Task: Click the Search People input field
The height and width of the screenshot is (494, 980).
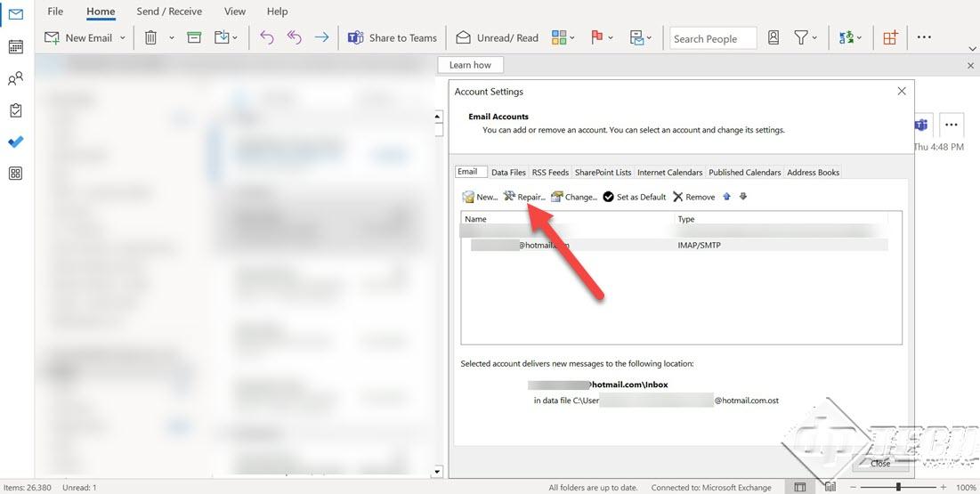Action: pos(713,39)
